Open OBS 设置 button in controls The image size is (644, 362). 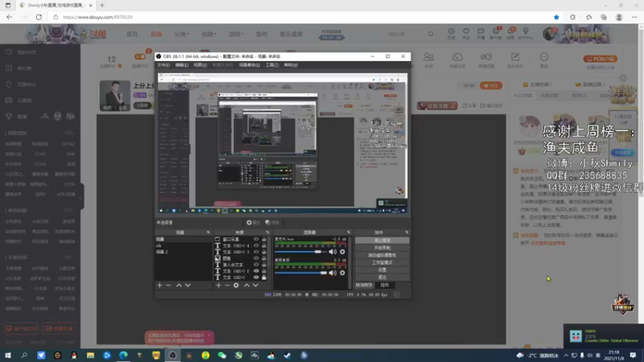pyautogui.click(x=382, y=269)
